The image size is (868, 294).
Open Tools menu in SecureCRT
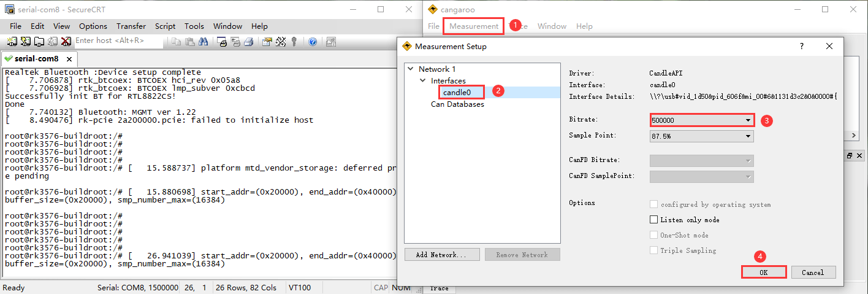194,26
